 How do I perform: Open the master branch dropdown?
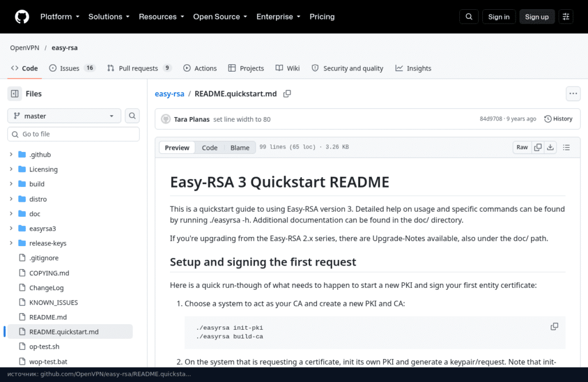(x=64, y=116)
